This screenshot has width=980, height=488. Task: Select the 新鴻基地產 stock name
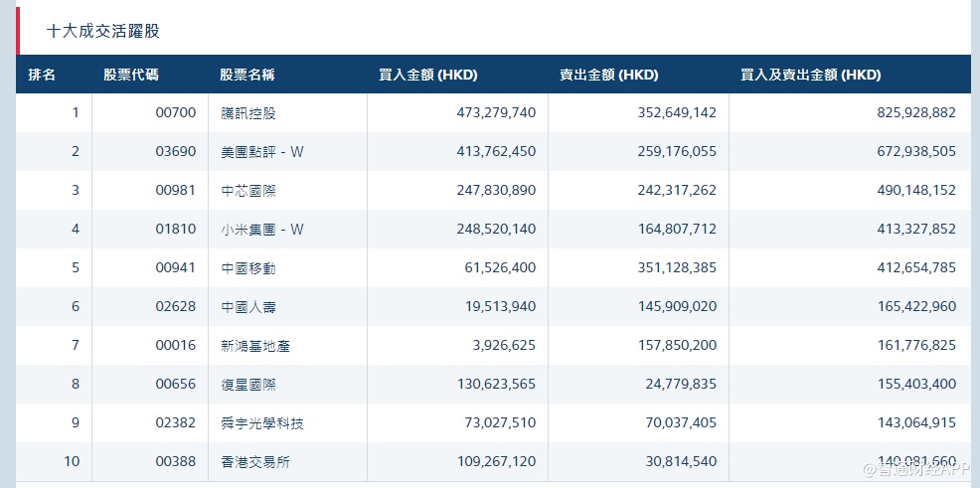click(255, 346)
